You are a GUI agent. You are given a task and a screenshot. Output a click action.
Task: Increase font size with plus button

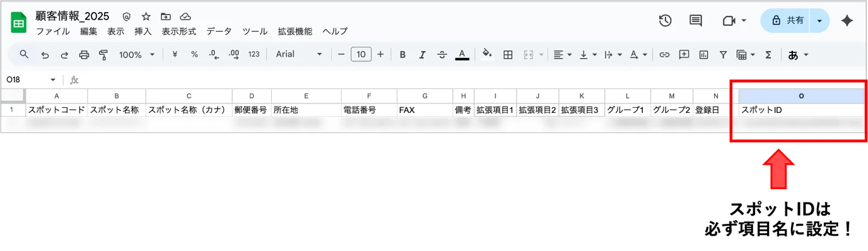pyautogui.click(x=380, y=55)
